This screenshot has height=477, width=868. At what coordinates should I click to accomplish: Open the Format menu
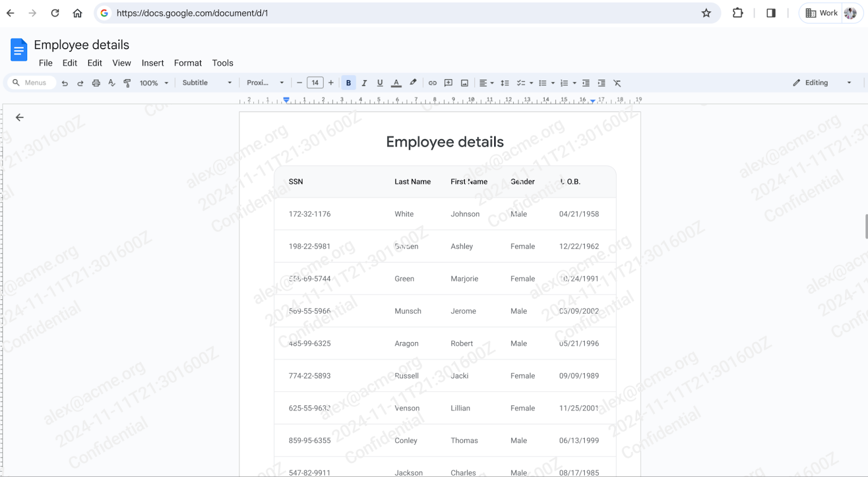pos(188,63)
